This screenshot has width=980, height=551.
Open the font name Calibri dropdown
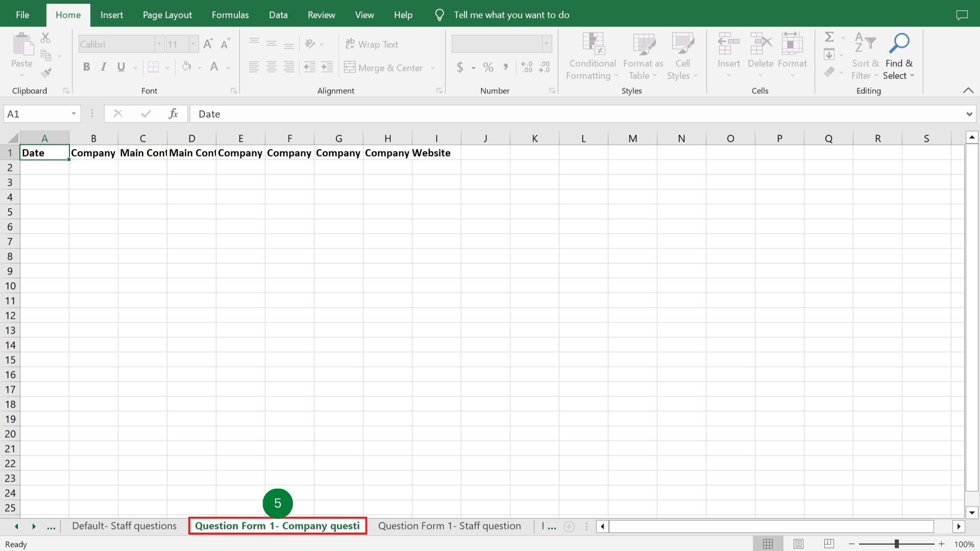click(x=159, y=44)
